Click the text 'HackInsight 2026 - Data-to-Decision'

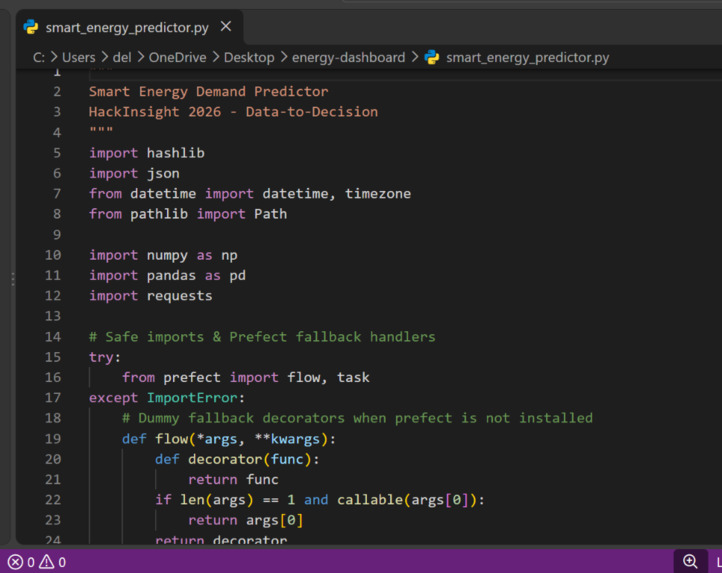click(x=233, y=111)
